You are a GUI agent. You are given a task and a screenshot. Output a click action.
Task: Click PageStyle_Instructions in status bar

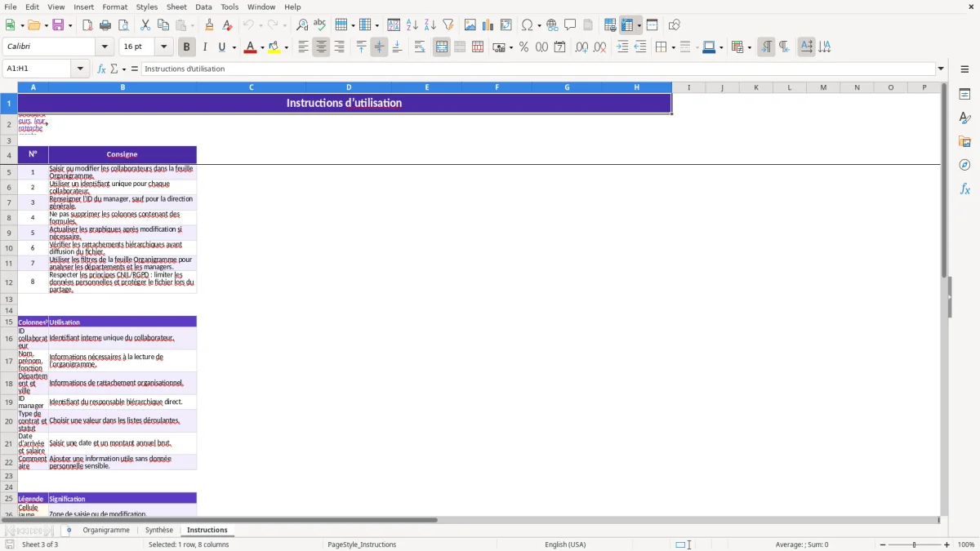click(362, 544)
